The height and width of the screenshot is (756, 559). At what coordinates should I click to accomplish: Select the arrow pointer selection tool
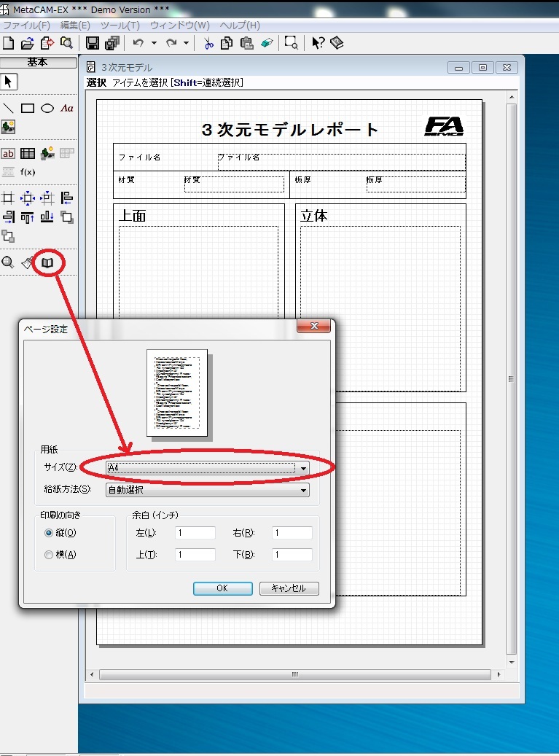tap(9, 82)
